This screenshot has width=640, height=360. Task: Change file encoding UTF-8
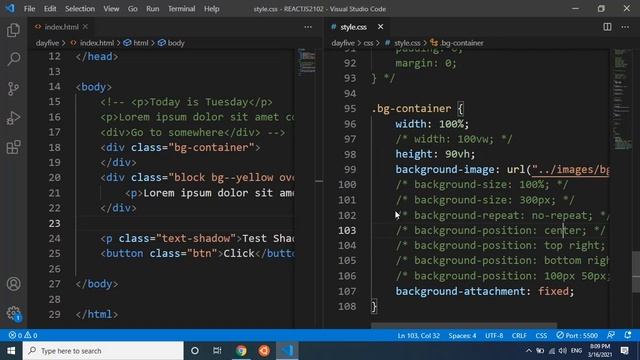point(494,335)
